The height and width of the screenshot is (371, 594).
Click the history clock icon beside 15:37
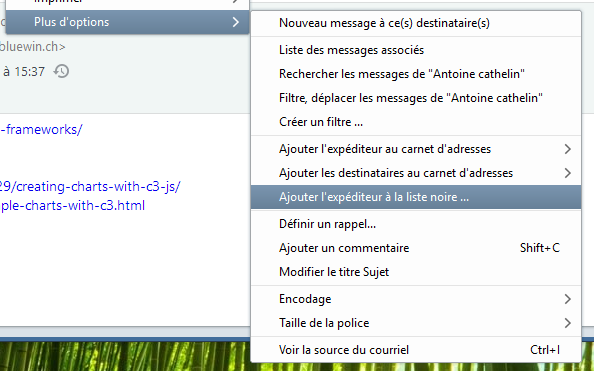61,71
